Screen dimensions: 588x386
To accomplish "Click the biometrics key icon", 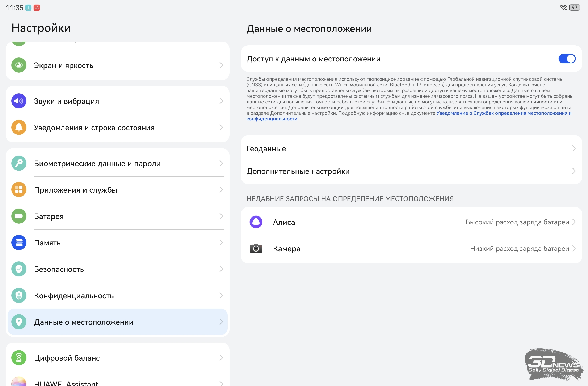I will click(19, 163).
